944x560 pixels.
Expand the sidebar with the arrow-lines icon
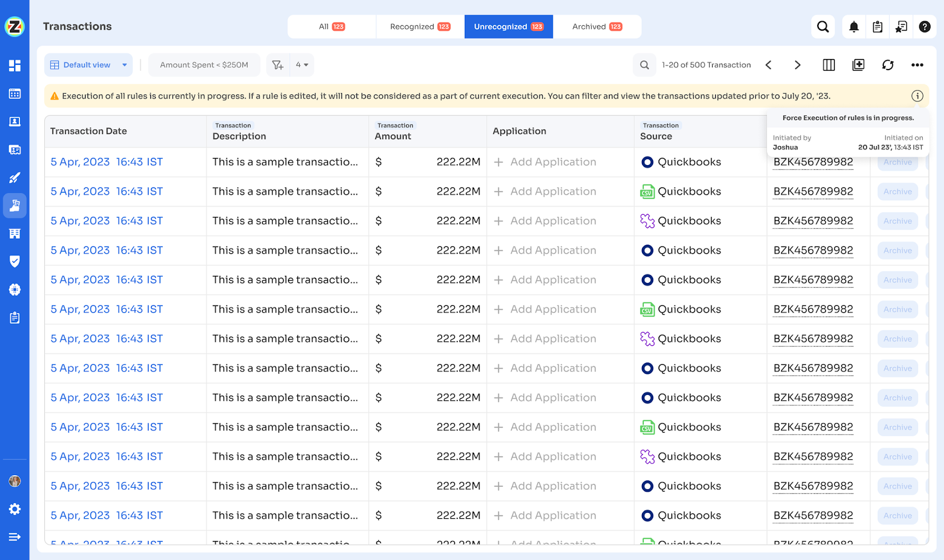tap(15, 536)
